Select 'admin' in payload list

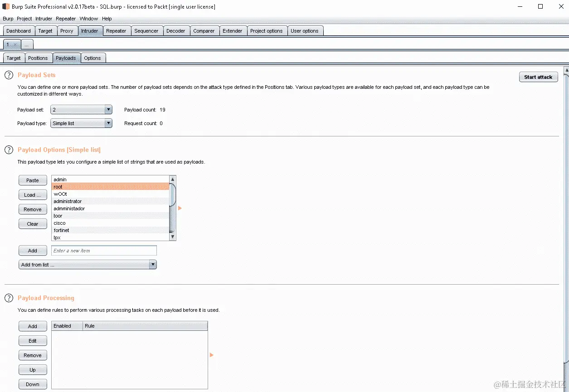tap(110, 179)
